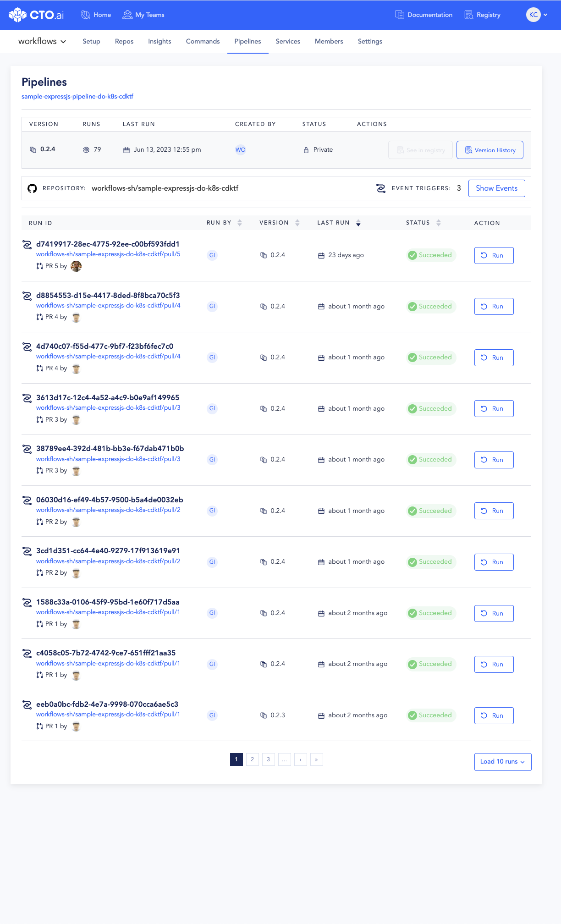Sort runs by Status column
This screenshot has width=561, height=924.
[439, 223]
